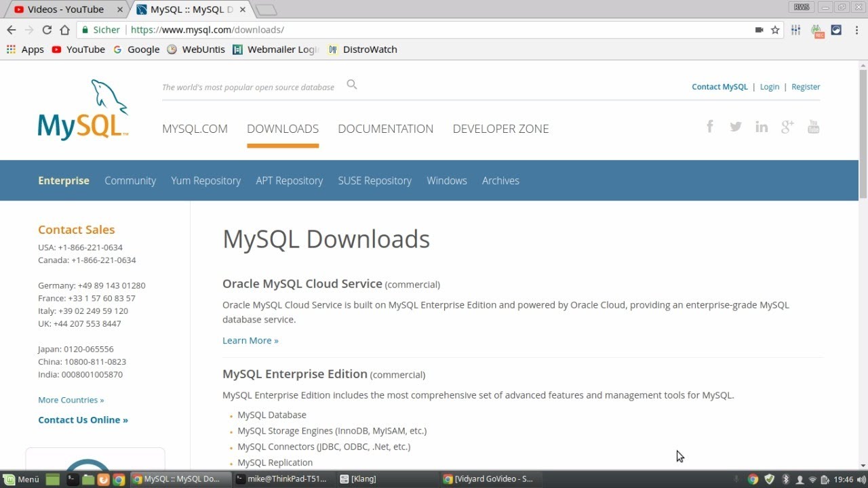This screenshot has width=868, height=488.
Task: Open the MySQL Twitter page icon
Action: coord(736,127)
